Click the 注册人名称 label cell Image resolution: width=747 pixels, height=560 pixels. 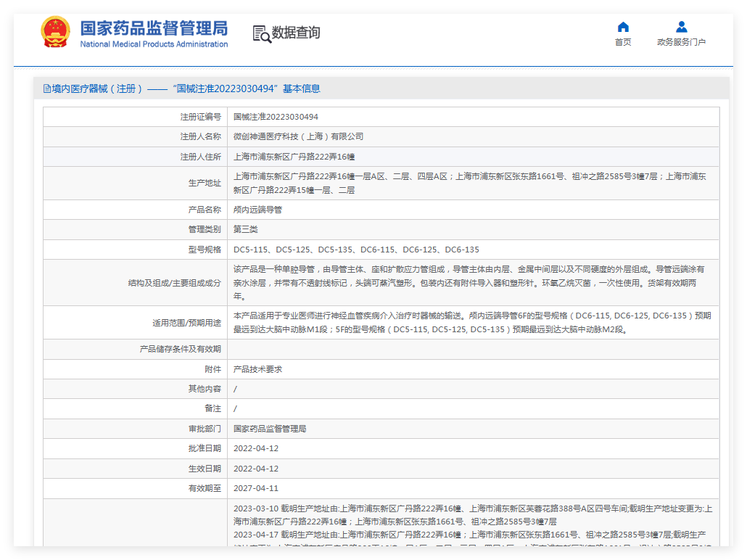(x=136, y=137)
